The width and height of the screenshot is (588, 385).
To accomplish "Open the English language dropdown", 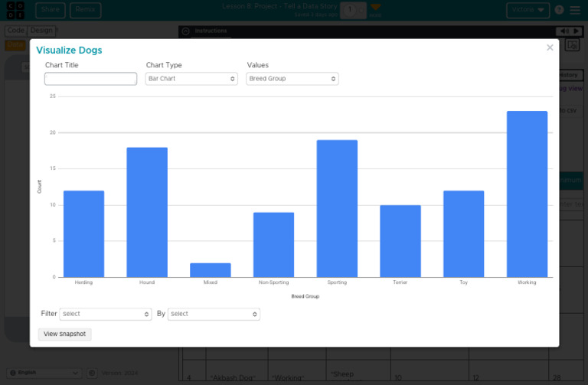I will click(44, 373).
